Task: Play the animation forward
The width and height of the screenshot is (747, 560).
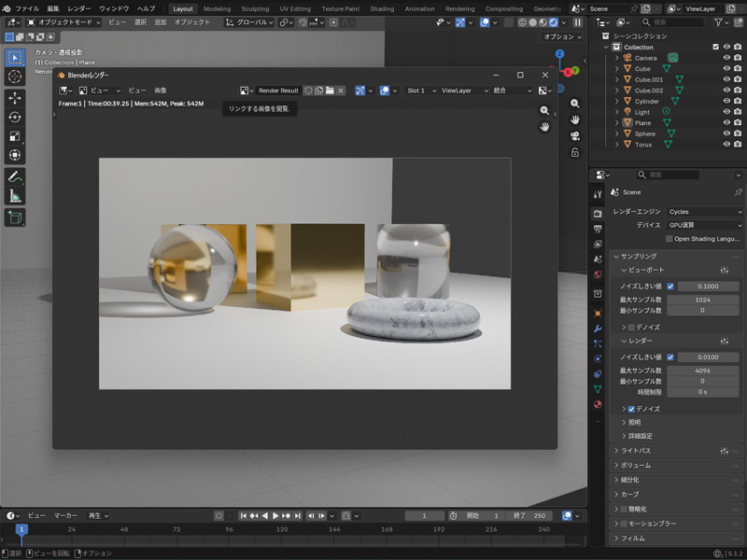Action: (x=275, y=516)
